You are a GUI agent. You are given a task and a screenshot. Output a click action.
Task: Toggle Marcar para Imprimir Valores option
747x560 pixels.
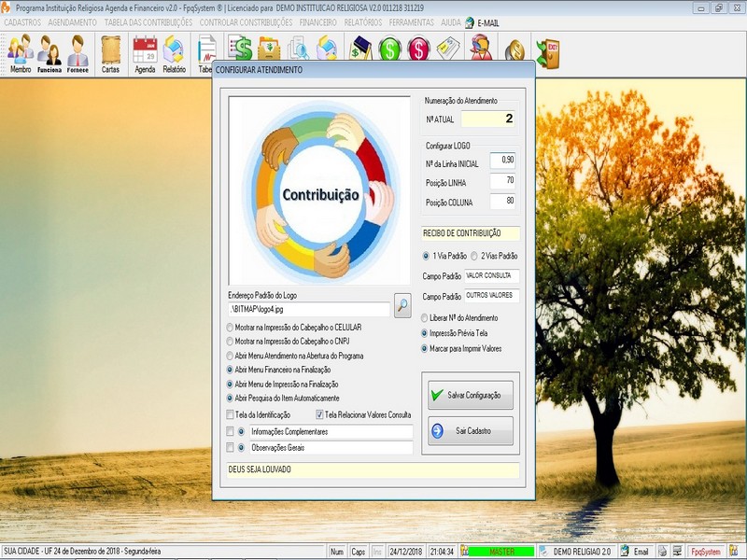tap(425, 348)
